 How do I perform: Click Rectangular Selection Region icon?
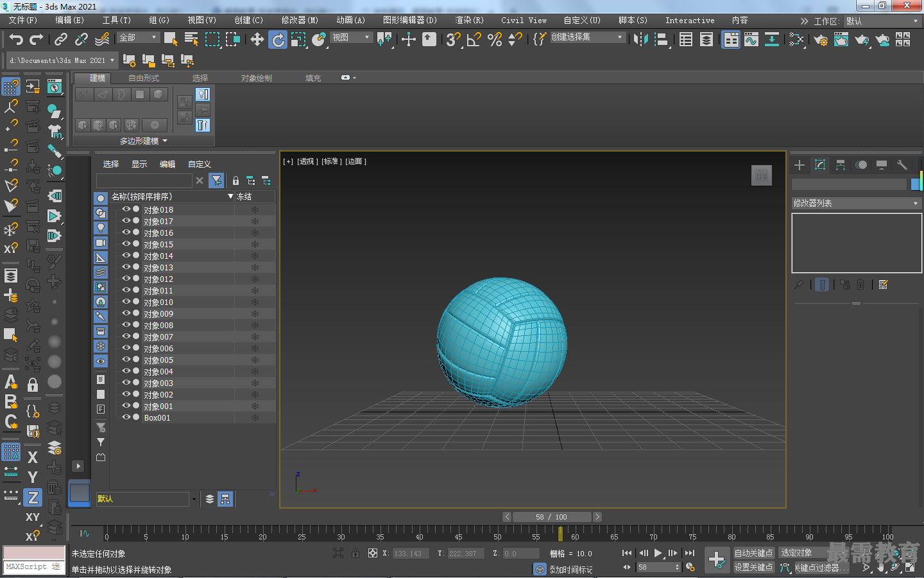coord(212,40)
